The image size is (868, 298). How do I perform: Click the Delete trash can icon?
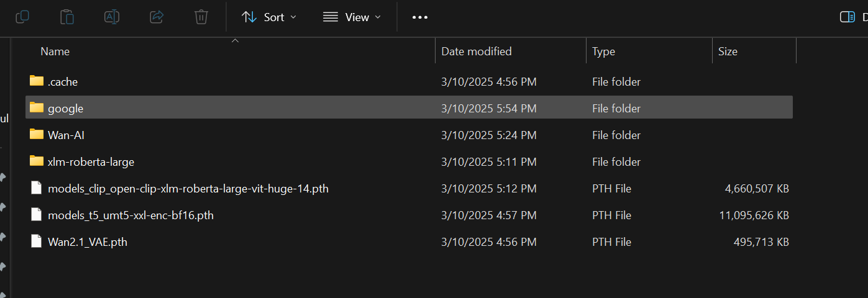pyautogui.click(x=201, y=17)
